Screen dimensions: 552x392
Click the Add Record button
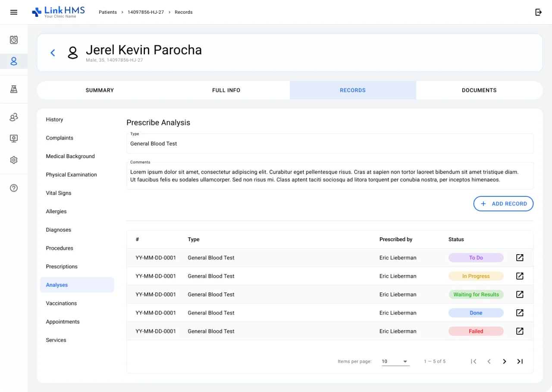503,204
